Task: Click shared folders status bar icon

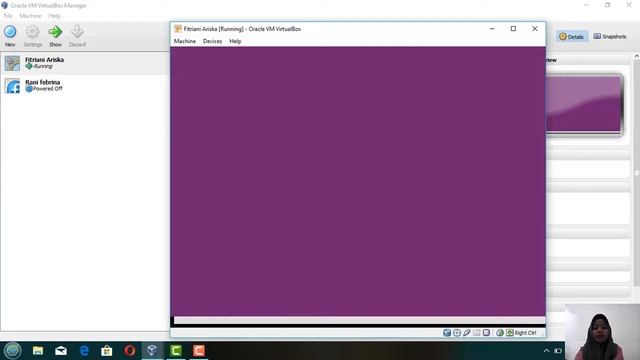Action: (x=476, y=333)
